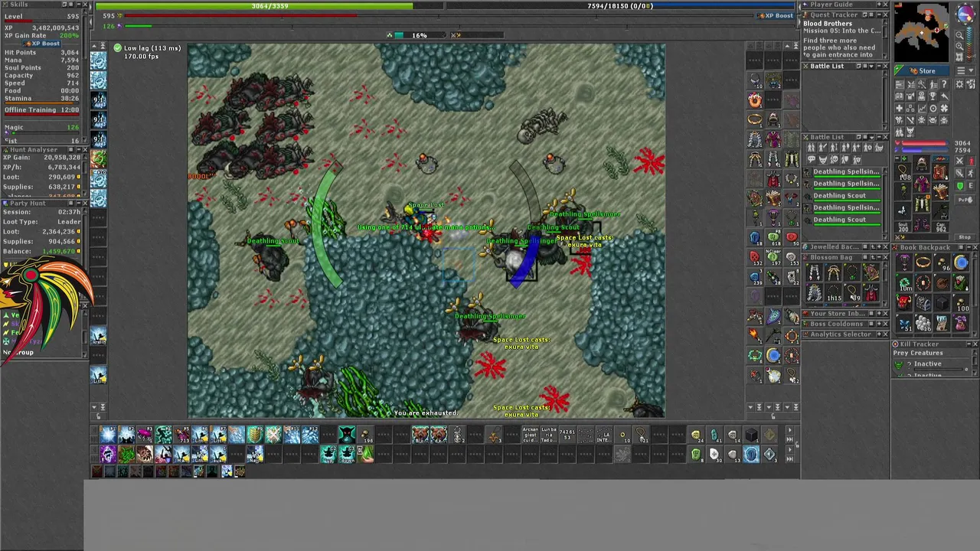
Task: Open dropdown arrow in empty Battle List header
Action: pyautogui.click(x=871, y=66)
